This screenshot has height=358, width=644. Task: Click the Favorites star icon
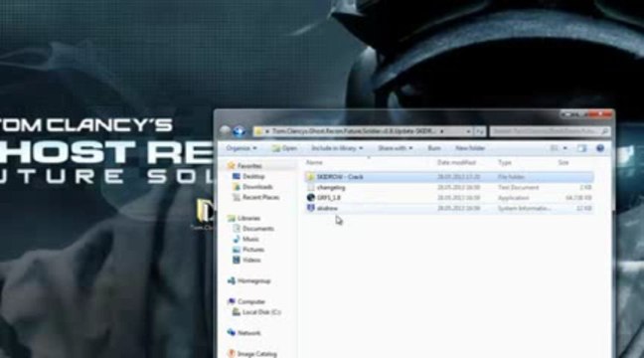pyautogui.click(x=232, y=166)
